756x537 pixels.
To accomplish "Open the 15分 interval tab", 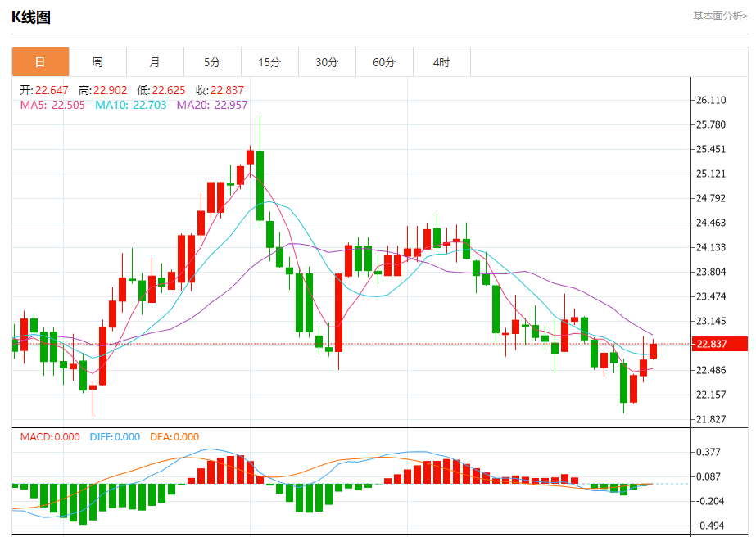I will [x=269, y=62].
